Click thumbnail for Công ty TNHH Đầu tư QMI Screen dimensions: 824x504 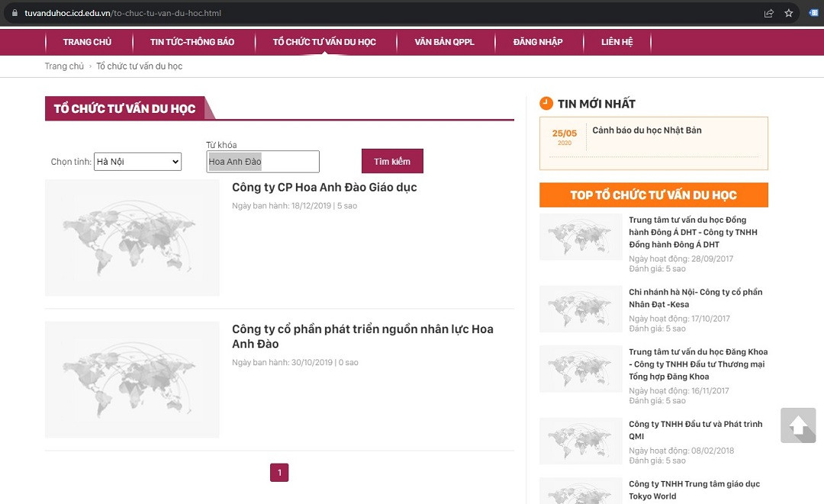pyautogui.click(x=581, y=441)
